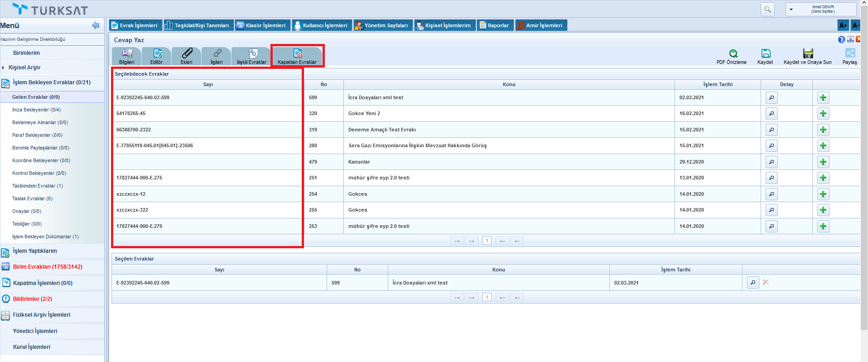
Task: Click the Kaydet save icon
Action: (x=766, y=53)
